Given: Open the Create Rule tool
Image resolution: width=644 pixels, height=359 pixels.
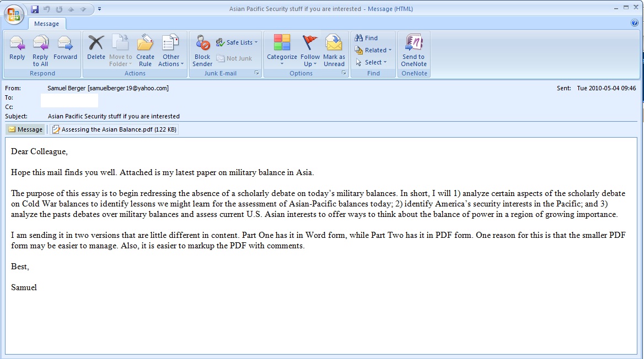Looking at the screenshot, I should coord(145,50).
